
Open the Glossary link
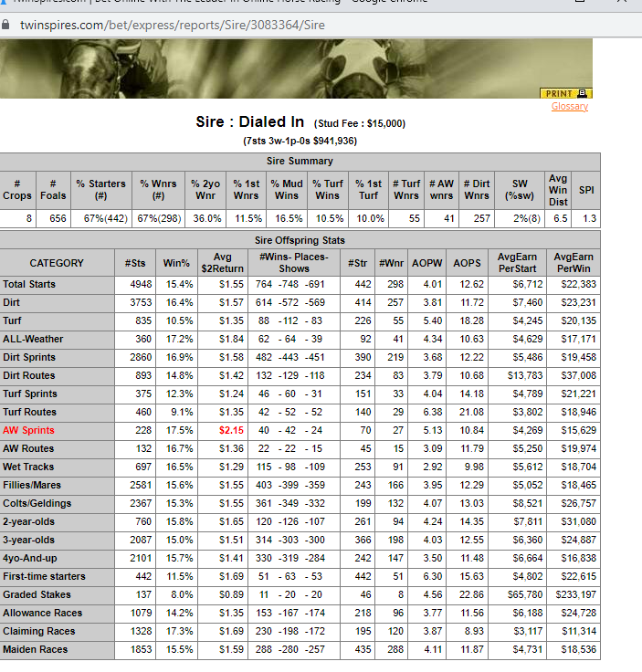click(570, 106)
